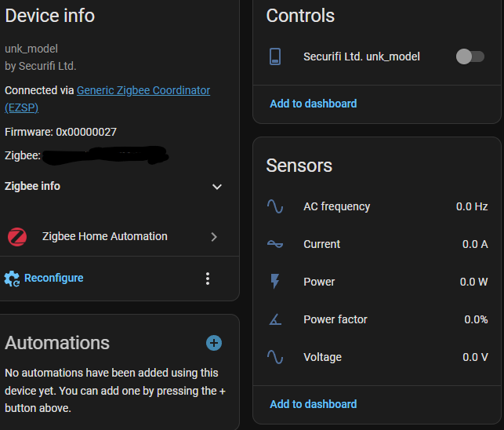This screenshot has width=504, height=430.
Task: Add Controls card to dashboard
Action: 313,104
